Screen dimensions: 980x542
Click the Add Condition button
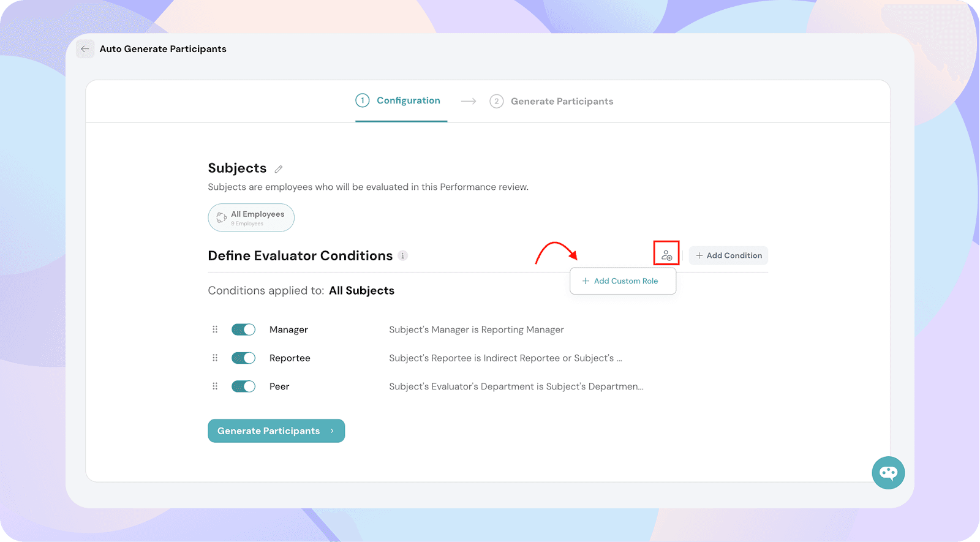pos(728,256)
